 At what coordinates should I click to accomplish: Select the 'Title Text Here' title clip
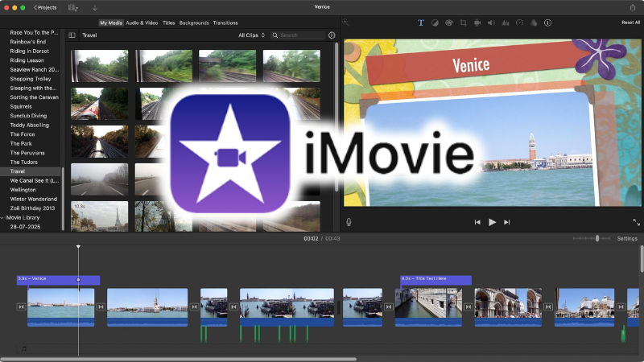436,280
